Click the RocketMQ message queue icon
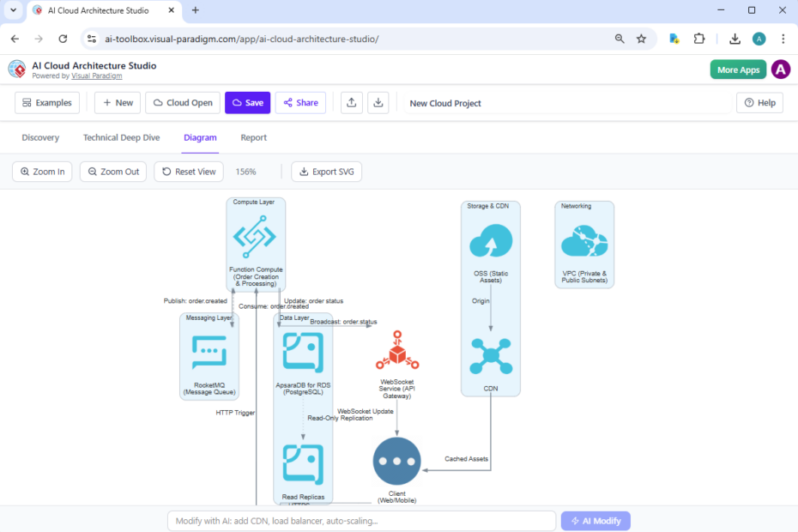798x532 pixels. (209, 352)
